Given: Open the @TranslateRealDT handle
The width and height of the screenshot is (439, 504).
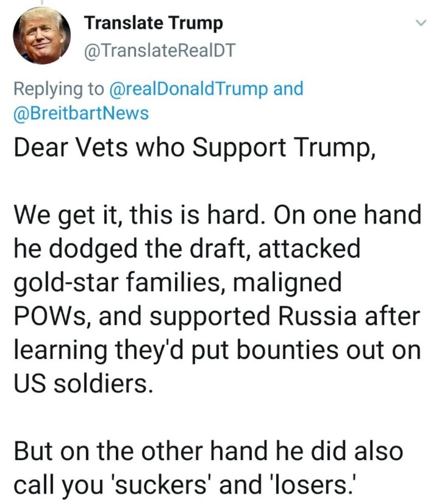Looking at the screenshot, I should tap(161, 50).
